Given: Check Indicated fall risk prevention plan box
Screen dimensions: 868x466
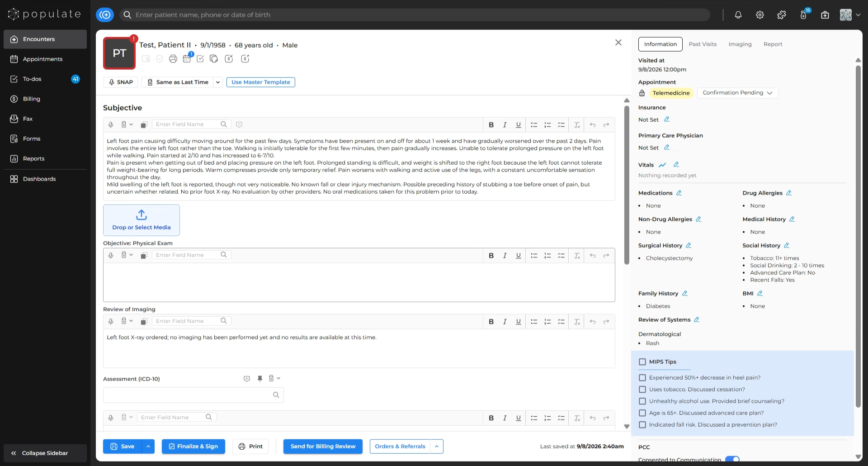Looking at the screenshot, I should click(x=642, y=425).
